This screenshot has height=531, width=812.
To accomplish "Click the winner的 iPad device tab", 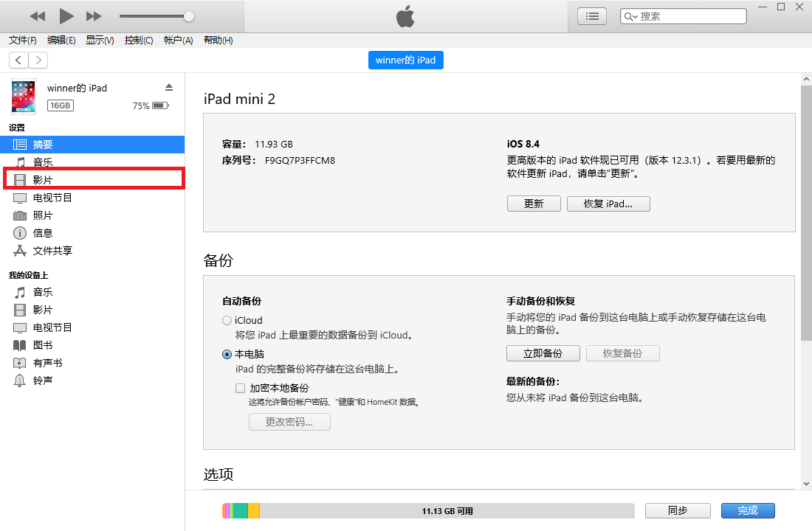I will [405, 60].
